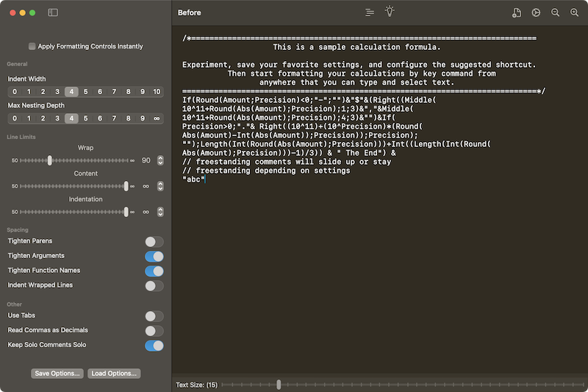This screenshot has width=588, height=392.
Task: Select Indent Width 4 segment
Action: [71, 91]
